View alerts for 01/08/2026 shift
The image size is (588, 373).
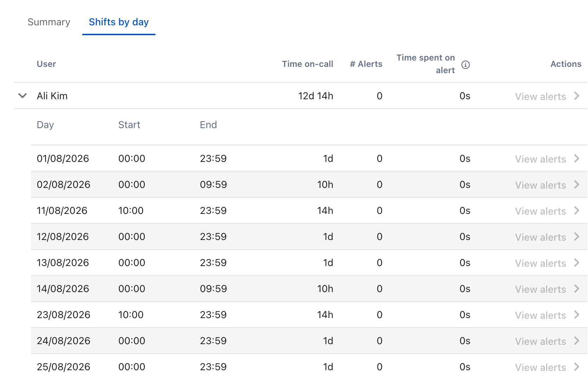click(541, 159)
